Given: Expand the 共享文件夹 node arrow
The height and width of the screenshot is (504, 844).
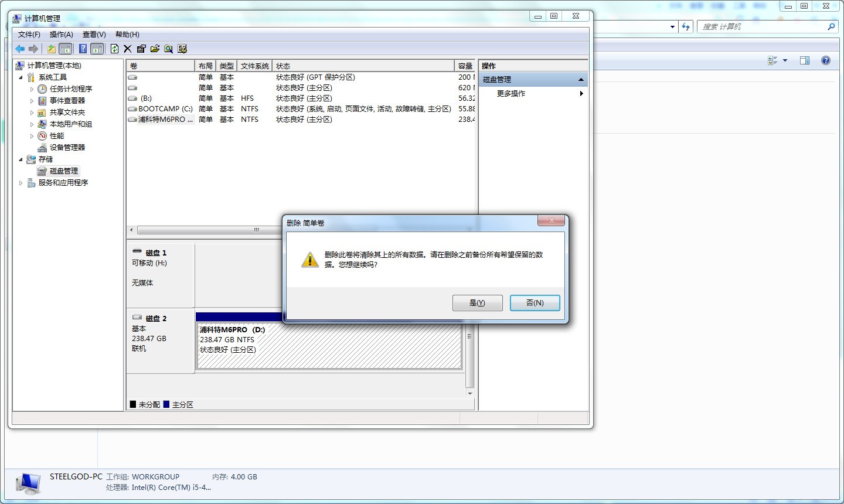Looking at the screenshot, I should pyautogui.click(x=32, y=113).
